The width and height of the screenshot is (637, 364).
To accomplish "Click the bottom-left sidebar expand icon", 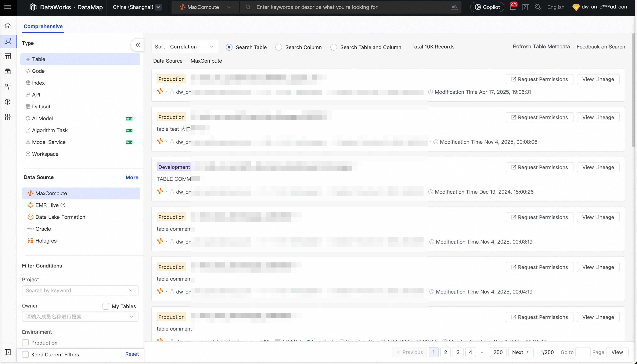I will pyautogui.click(x=8, y=352).
